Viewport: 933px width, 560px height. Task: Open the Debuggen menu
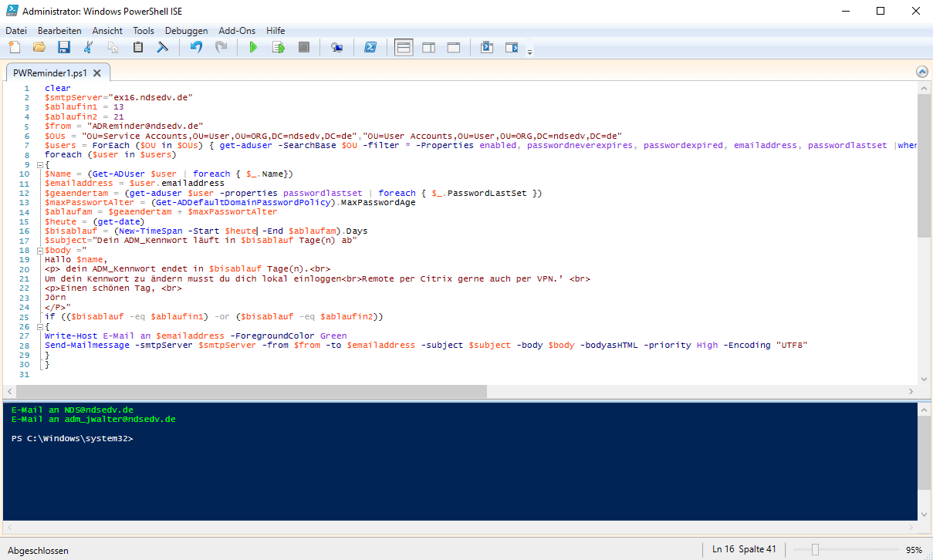click(186, 31)
